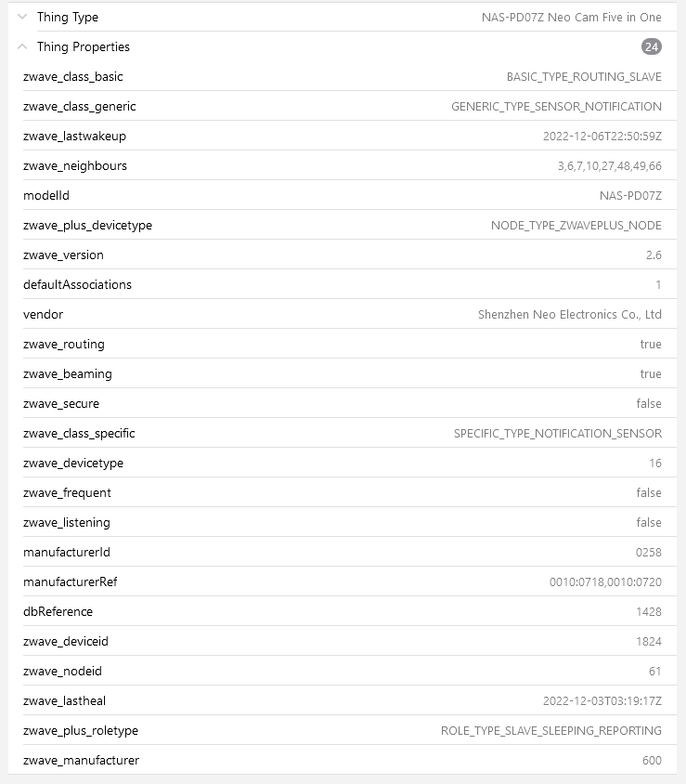Click the 24 properties count badge
686x784 pixels.
(651, 46)
